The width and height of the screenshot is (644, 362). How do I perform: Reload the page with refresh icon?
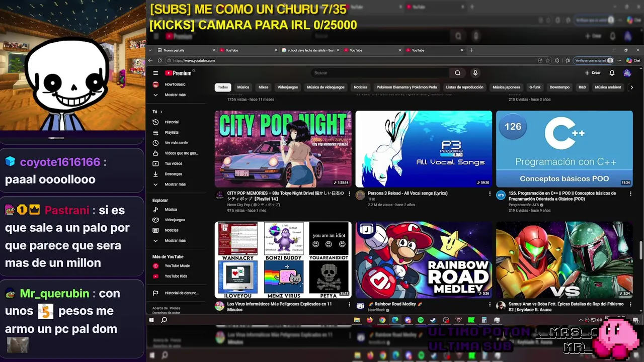pyautogui.click(x=160, y=60)
